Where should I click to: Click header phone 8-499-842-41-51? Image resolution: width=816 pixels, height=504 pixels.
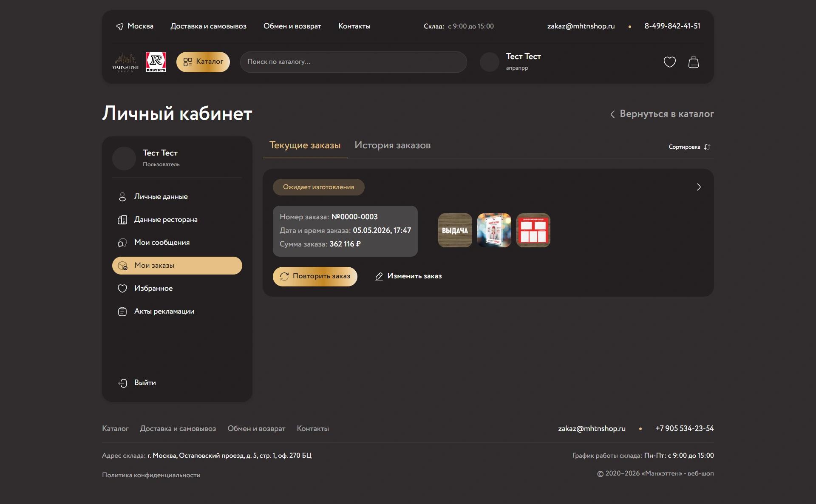coord(672,26)
